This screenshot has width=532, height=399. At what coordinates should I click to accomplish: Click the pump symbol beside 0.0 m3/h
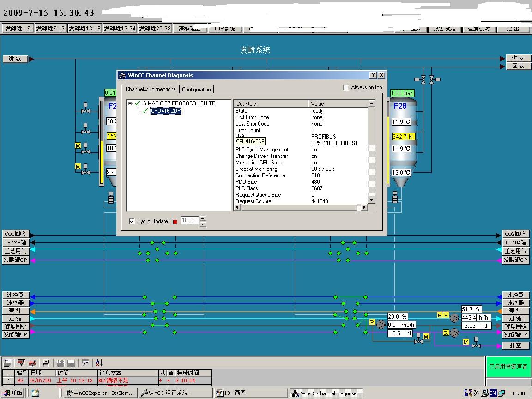381,325
